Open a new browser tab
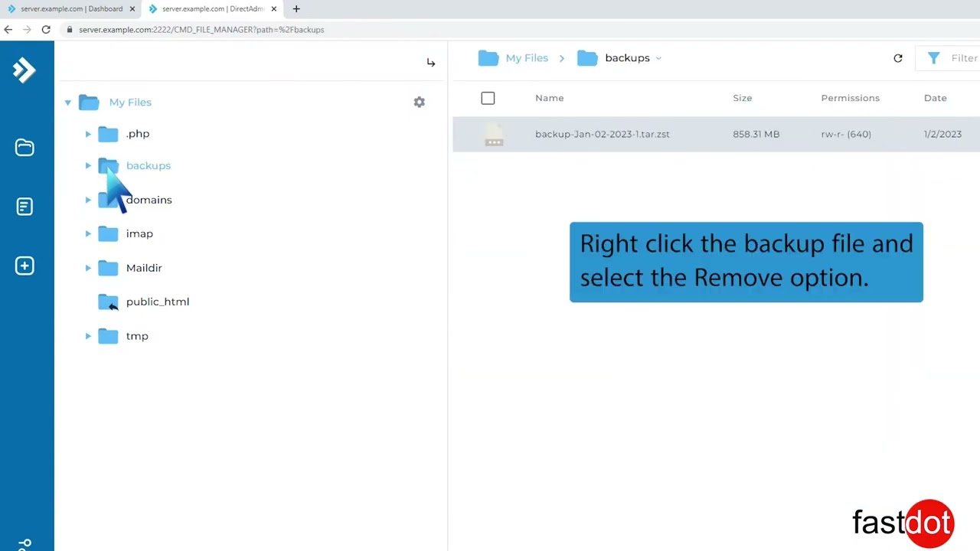The width and height of the screenshot is (980, 551). (296, 9)
